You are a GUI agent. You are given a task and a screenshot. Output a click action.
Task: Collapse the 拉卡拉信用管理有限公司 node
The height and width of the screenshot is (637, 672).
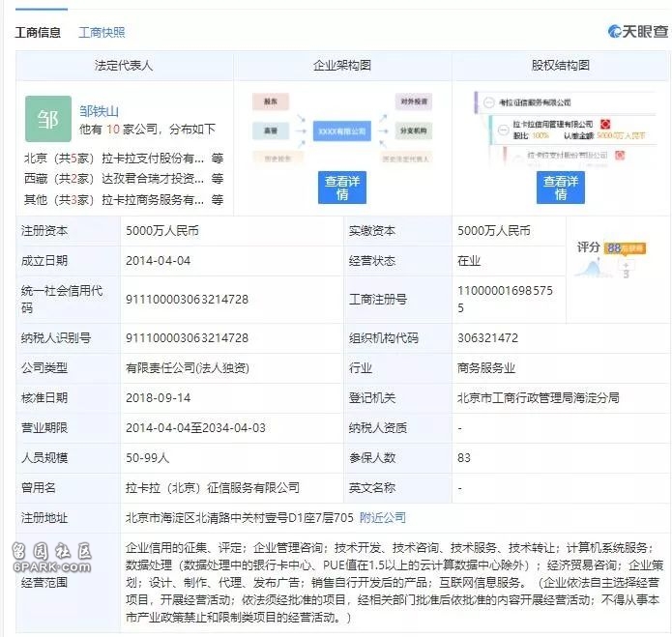[x=504, y=130]
